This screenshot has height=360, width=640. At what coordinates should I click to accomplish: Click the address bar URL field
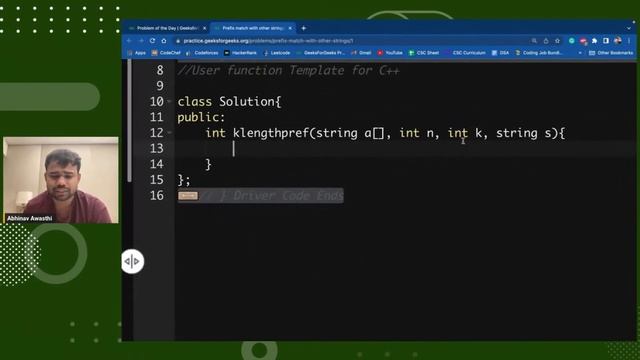tap(351, 41)
